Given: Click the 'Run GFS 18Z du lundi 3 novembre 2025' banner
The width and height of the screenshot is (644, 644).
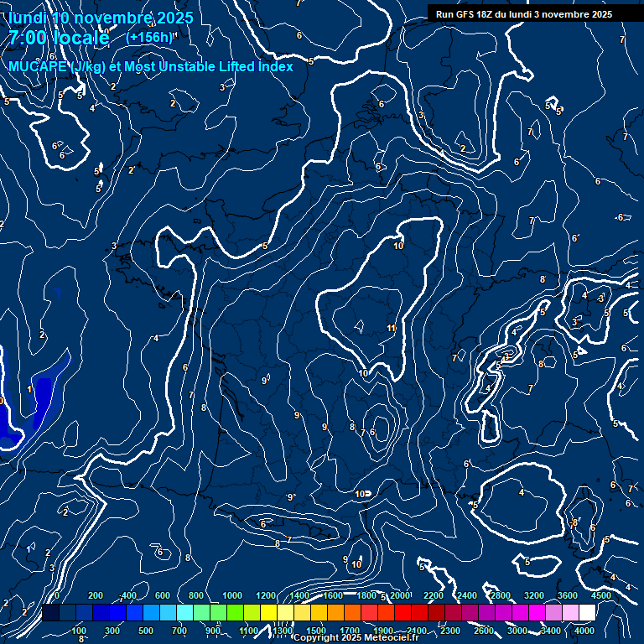Looking at the screenshot, I should tap(523, 14).
